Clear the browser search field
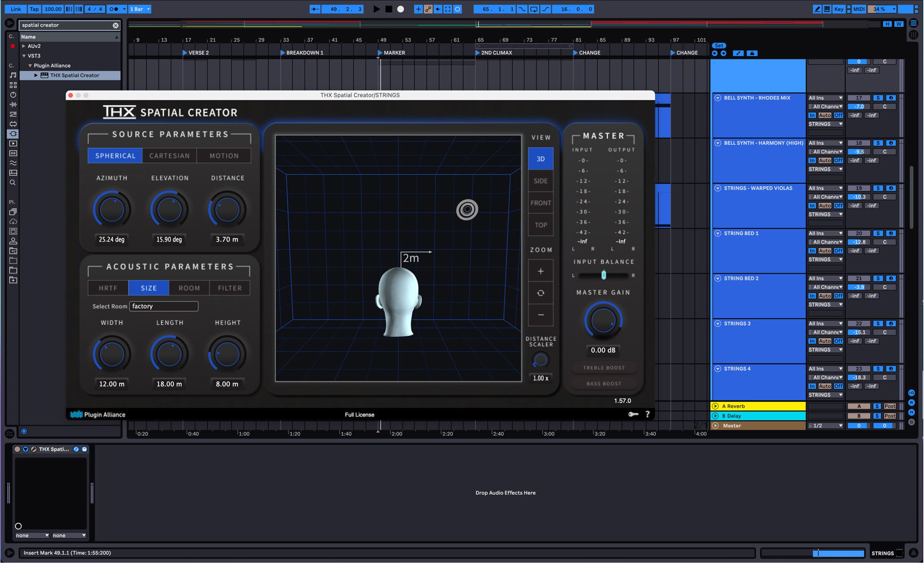924x563 pixels. click(x=115, y=25)
